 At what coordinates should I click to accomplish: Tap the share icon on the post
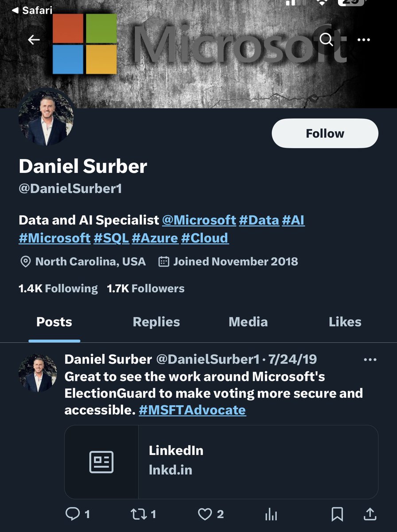pyautogui.click(x=370, y=514)
